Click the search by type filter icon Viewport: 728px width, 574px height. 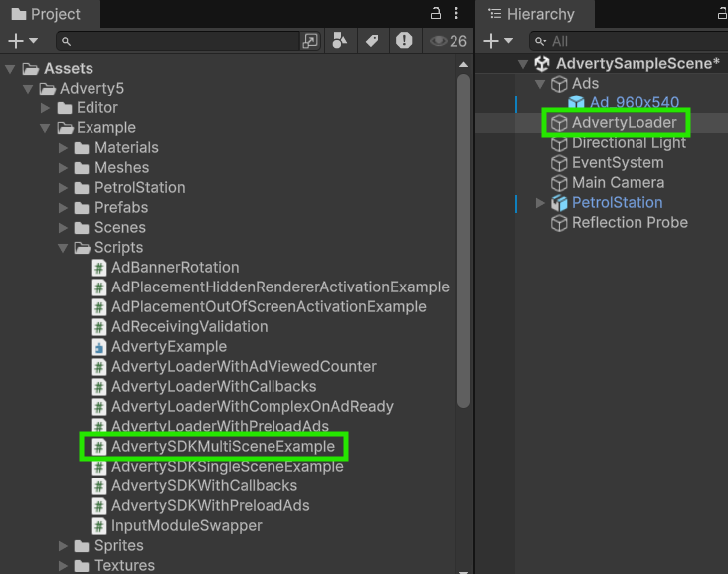click(x=340, y=41)
